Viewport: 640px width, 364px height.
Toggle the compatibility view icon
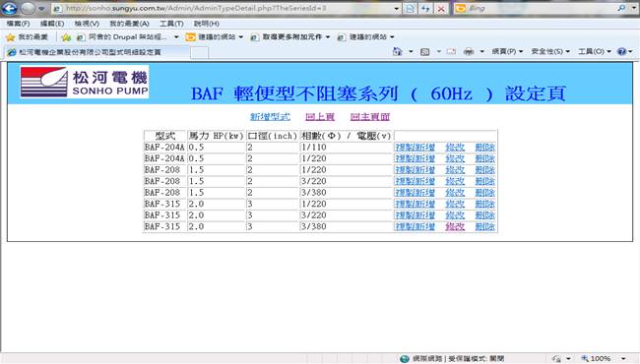(x=411, y=8)
